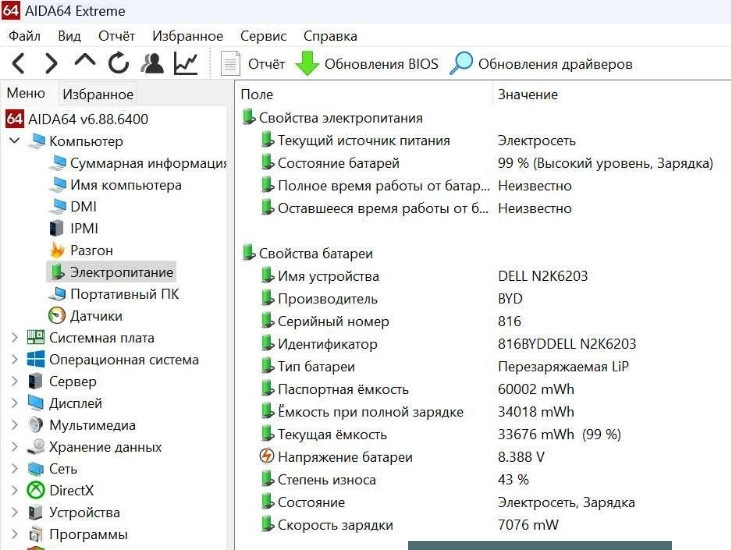Screen dimensions: 731x550
Task: Click the Обновления драйверов button label
Action: 555,64
